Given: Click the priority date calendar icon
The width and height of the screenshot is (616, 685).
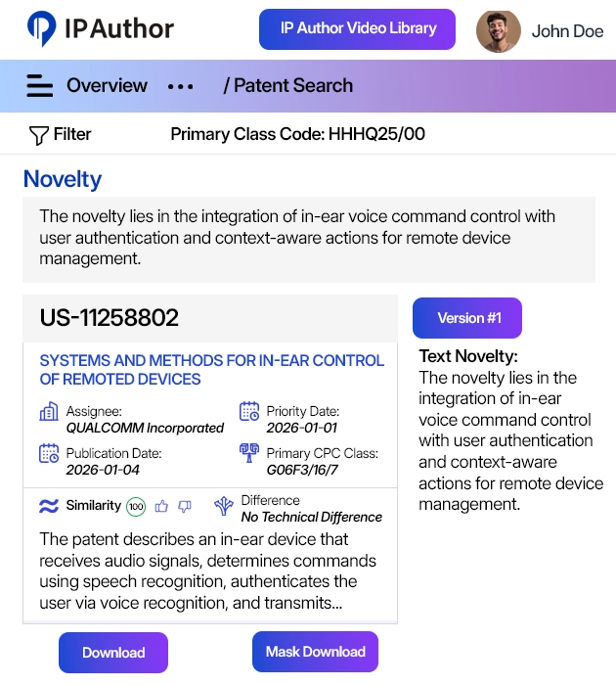Looking at the screenshot, I should point(249,412).
